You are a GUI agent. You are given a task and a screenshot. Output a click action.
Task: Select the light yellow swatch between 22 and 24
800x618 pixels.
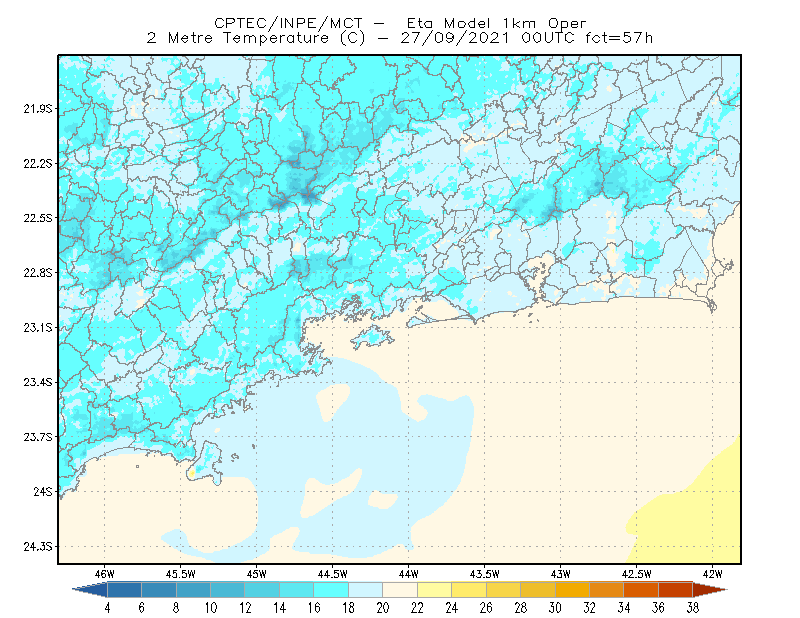pyautogui.click(x=434, y=589)
